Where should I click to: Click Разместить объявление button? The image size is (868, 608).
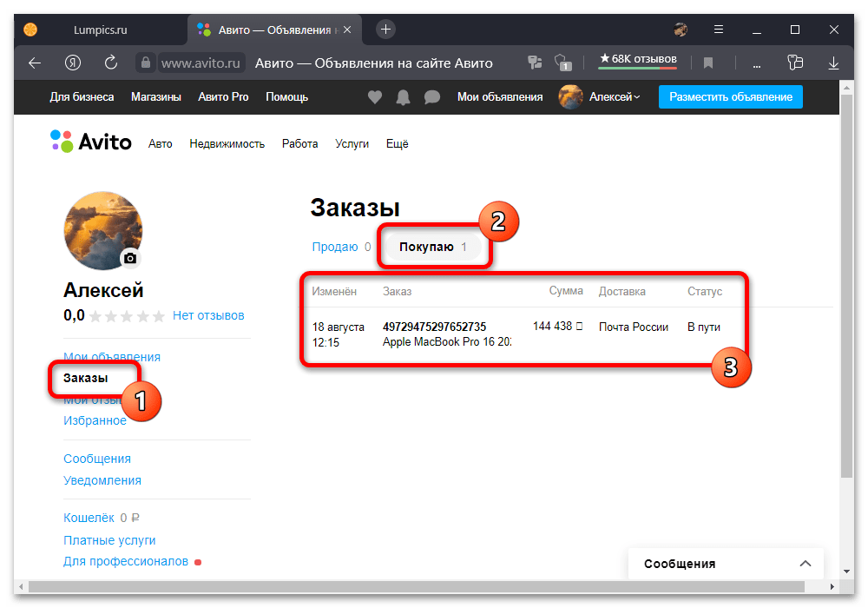(730, 97)
